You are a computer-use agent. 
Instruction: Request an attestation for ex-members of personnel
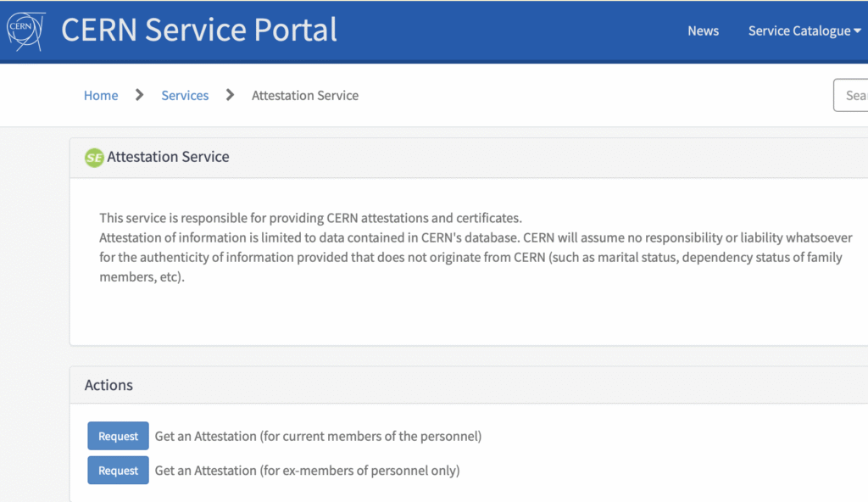point(118,471)
